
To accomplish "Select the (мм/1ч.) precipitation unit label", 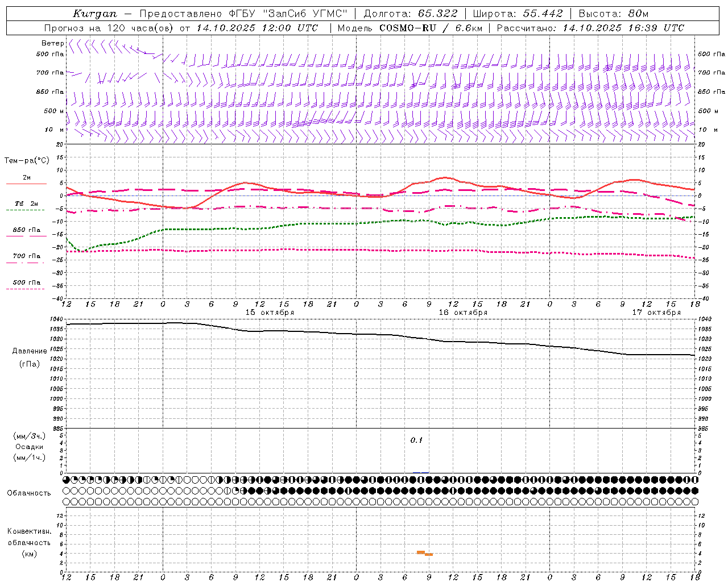I will [30, 458].
